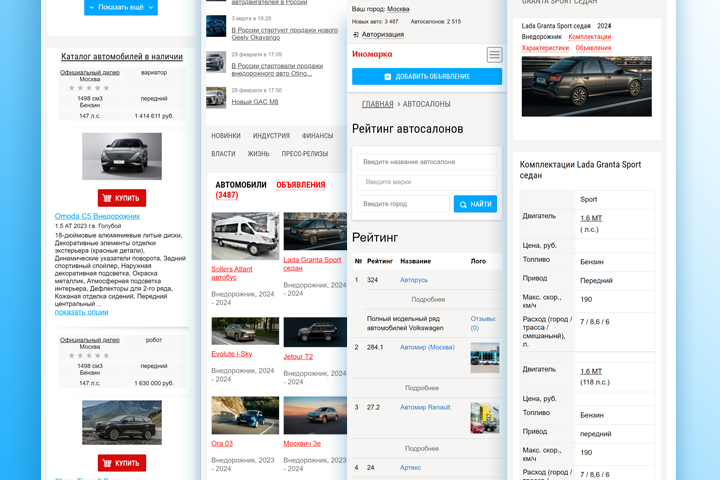Expand Подробнее under Авторусь
Screen dimensions: 720x480
click(x=428, y=299)
